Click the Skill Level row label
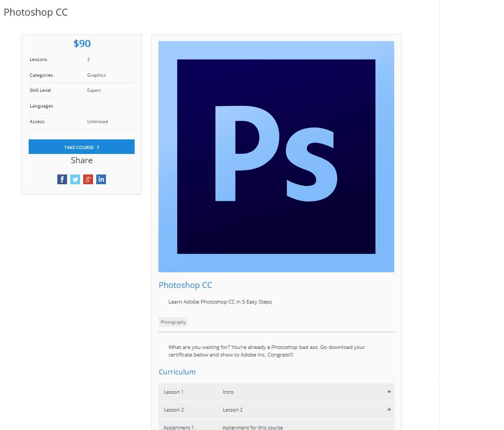 [x=40, y=90]
